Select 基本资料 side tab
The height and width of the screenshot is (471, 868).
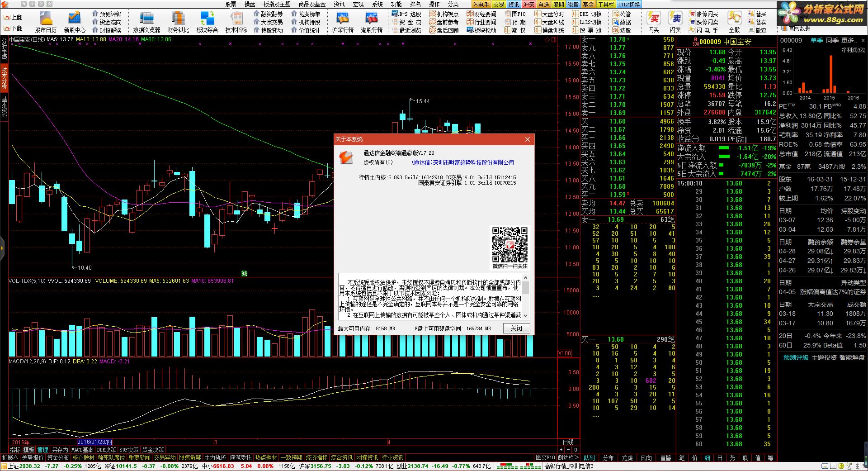(x=4, y=107)
